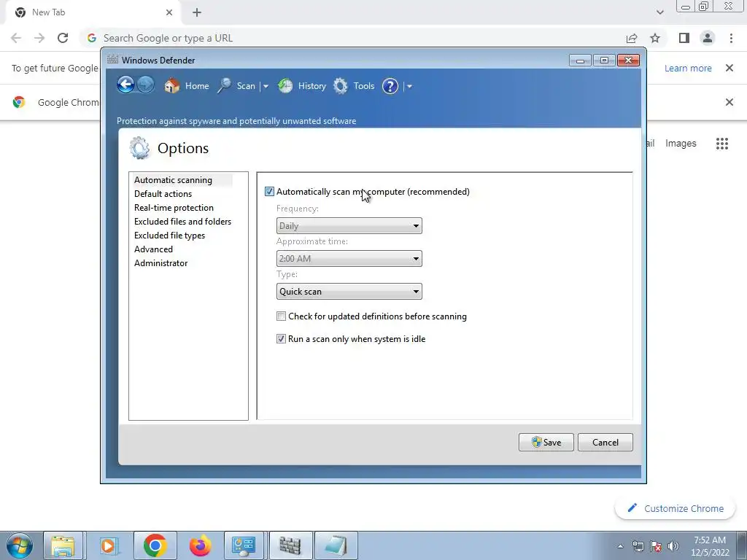The image size is (747, 560).
Task: Expand the Chrome tab search chevron
Action: 659,12
